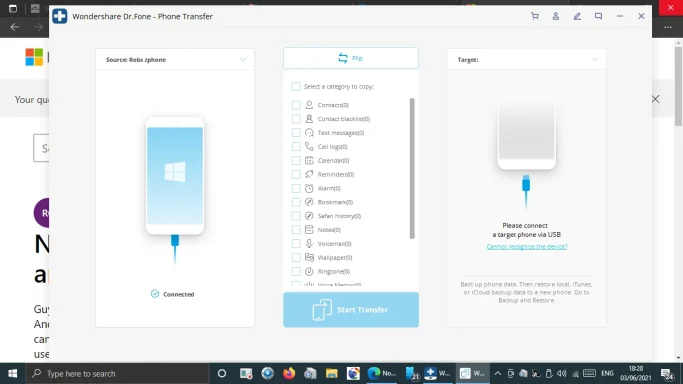Click the ENG language indicator
Image resolution: width=683 pixels, height=384 pixels.
coord(607,374)
